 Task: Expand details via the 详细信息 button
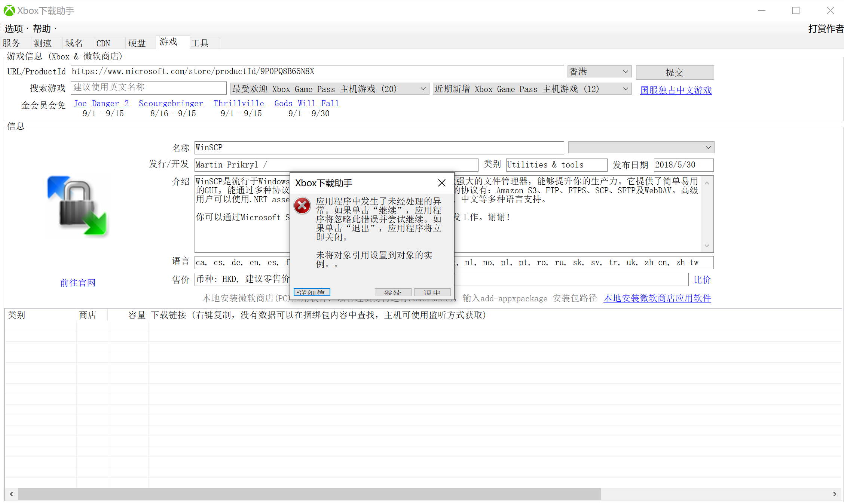point(312,292)
